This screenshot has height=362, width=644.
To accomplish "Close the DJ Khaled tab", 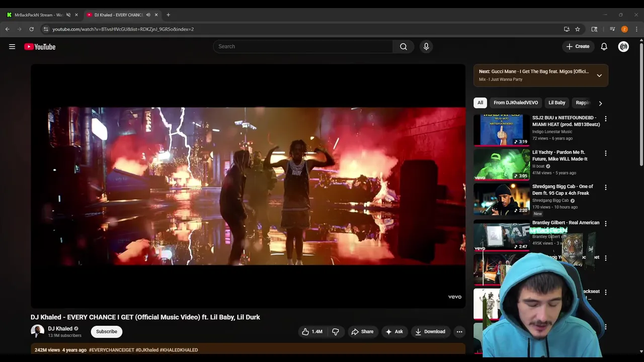I will pyautogui.click(x=156, y=15).
